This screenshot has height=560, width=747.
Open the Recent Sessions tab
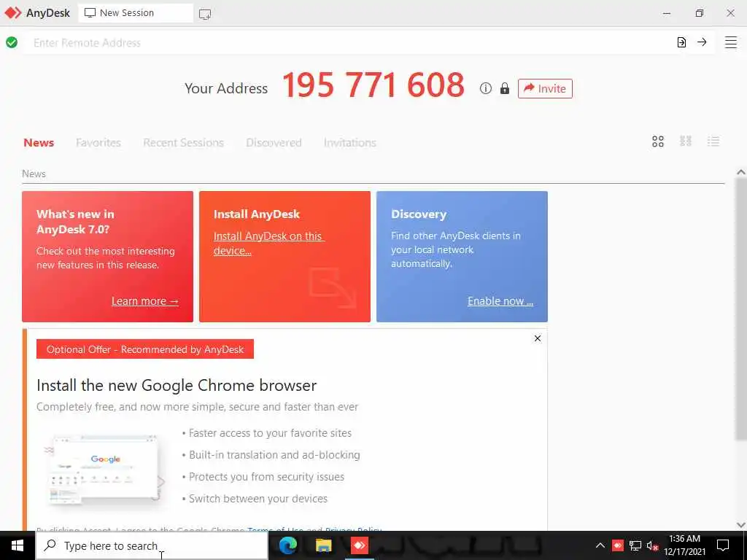point(183,143)
